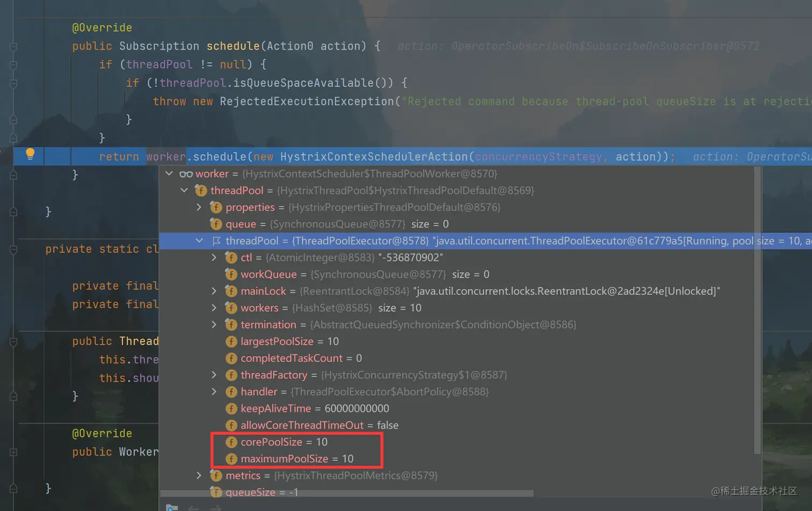Expand the workers HashSet node
This screenshot has width=812, height=511.
coord(214,308)
